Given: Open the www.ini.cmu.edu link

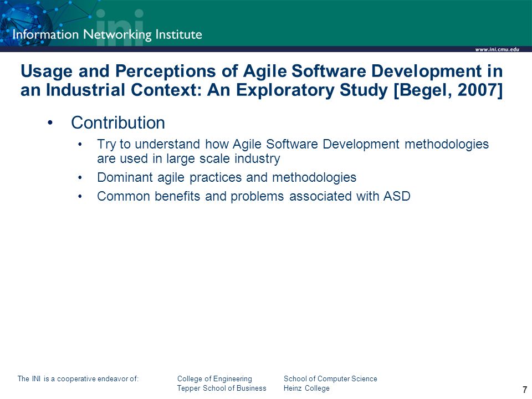Looking at the screenshot, I should (x=497, y=49).
